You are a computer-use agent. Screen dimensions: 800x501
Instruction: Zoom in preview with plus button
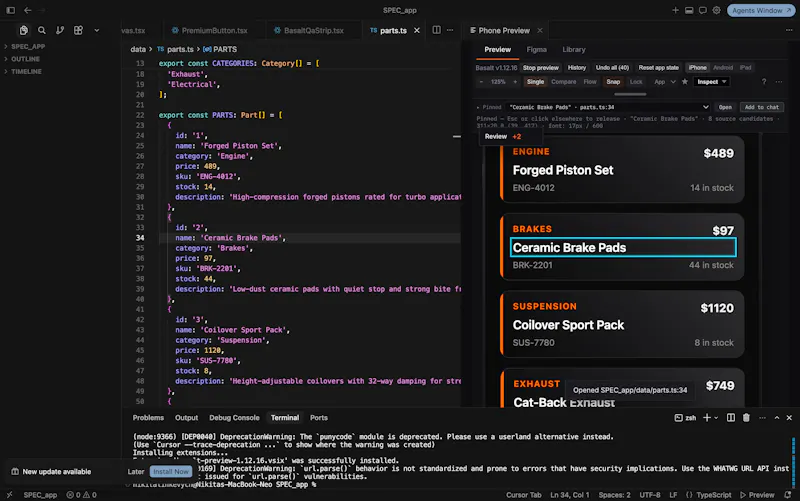515,82
